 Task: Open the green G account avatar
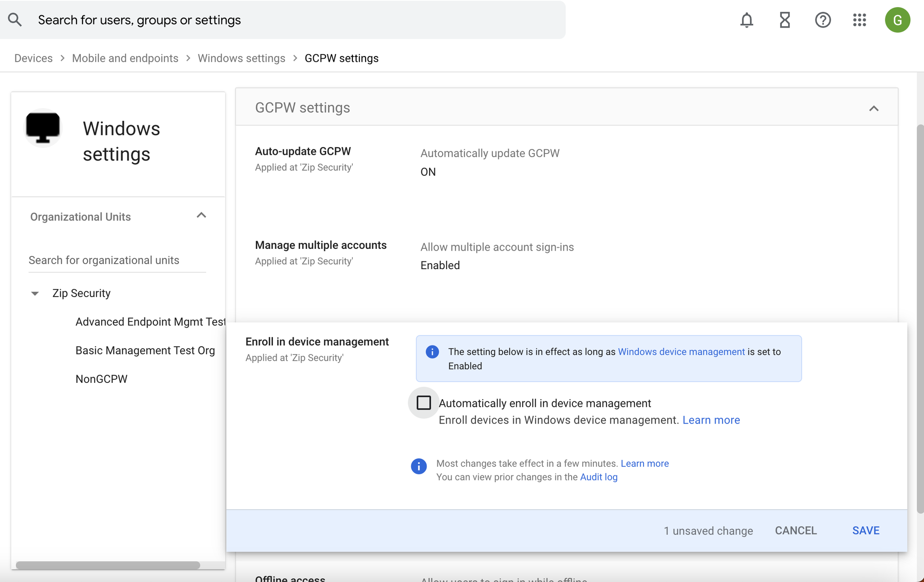(x=897, y=20)
